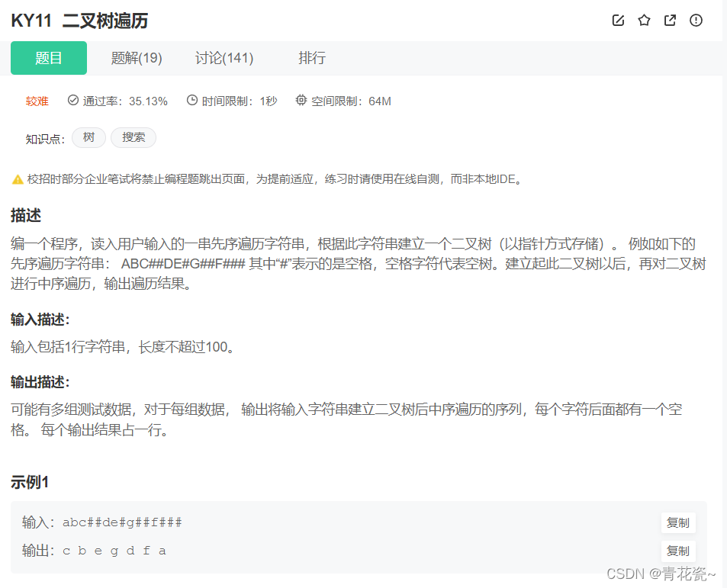The height and width of the screenshot is (588, 727).
Task: Click the 输出描述 heading
Action: pos(40,382)
